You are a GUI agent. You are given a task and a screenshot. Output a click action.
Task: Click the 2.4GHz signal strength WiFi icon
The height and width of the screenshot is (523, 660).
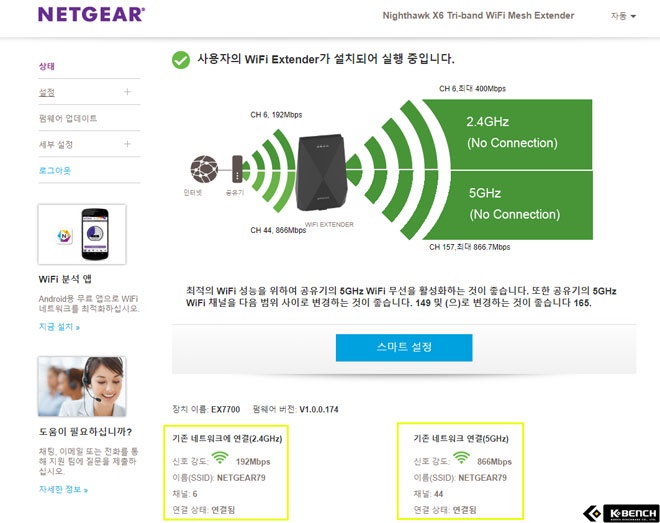click(x=220, y=457)
